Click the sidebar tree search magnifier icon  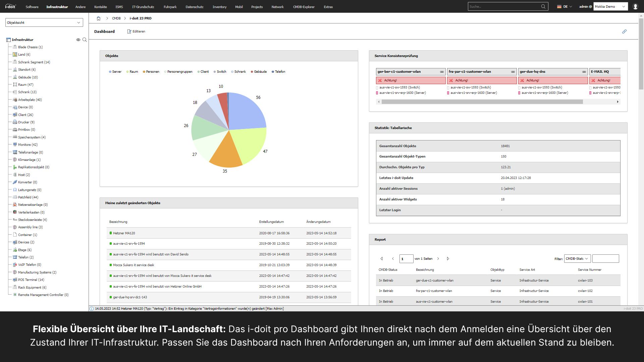click(x=85, y=40)
